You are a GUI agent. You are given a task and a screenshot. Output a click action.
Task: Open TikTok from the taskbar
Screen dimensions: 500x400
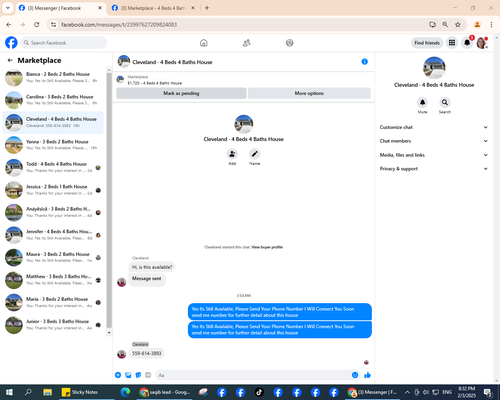(x=259, y=392)
